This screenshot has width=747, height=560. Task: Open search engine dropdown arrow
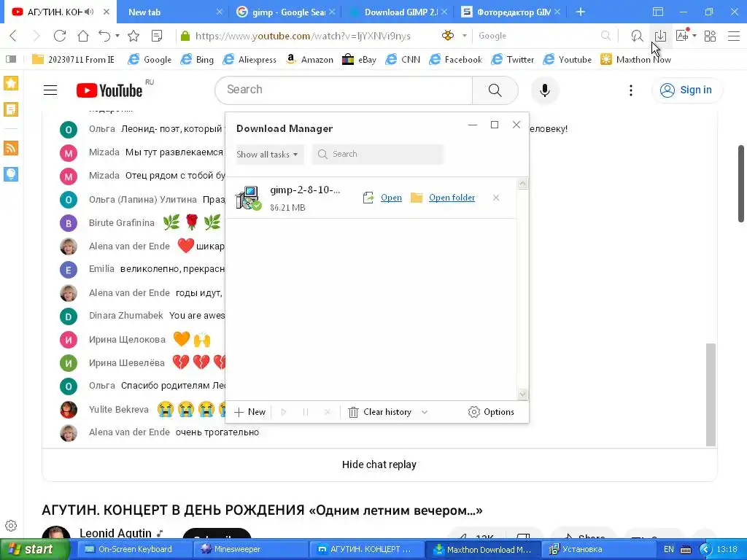(x=465, y=36)
